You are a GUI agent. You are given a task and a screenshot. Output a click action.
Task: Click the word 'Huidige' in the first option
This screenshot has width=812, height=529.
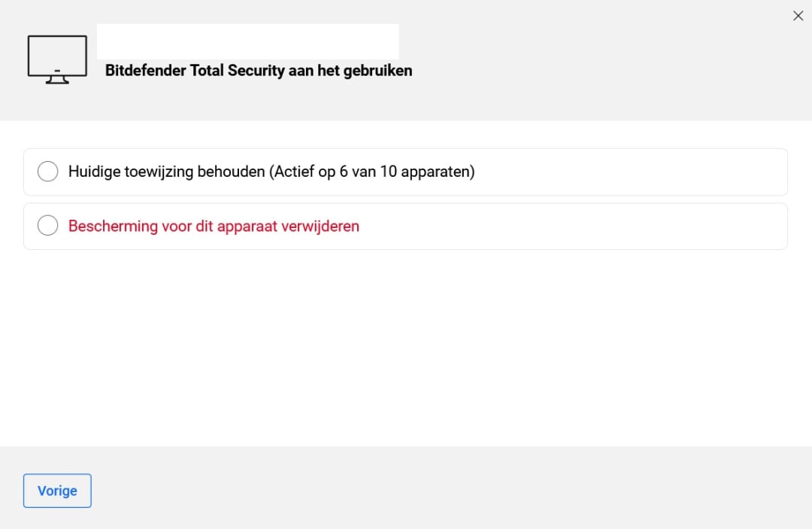[93, 172]
